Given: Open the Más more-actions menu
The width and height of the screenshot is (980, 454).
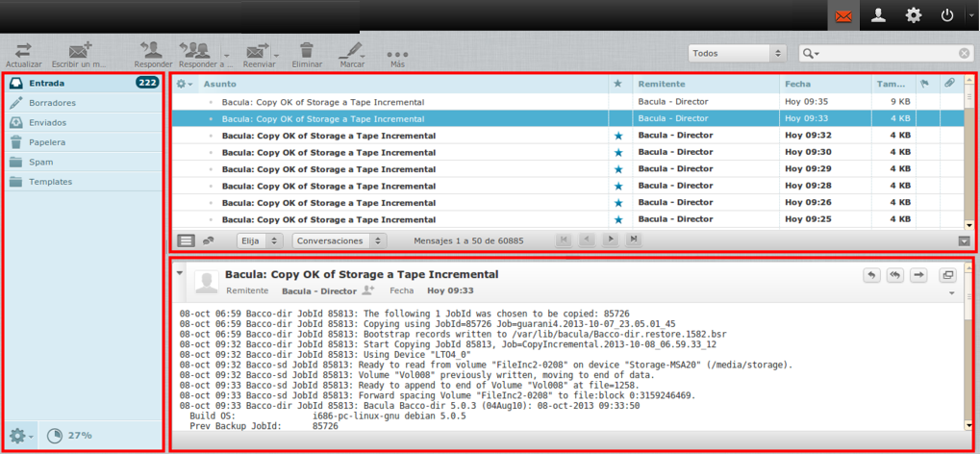Looking at the screenshot, I should 397,56.
